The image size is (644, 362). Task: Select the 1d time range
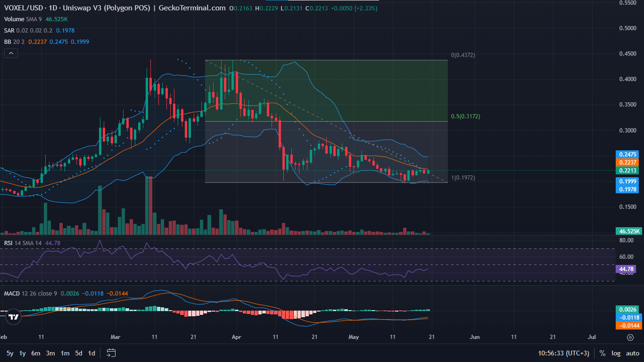coord(91,353)
